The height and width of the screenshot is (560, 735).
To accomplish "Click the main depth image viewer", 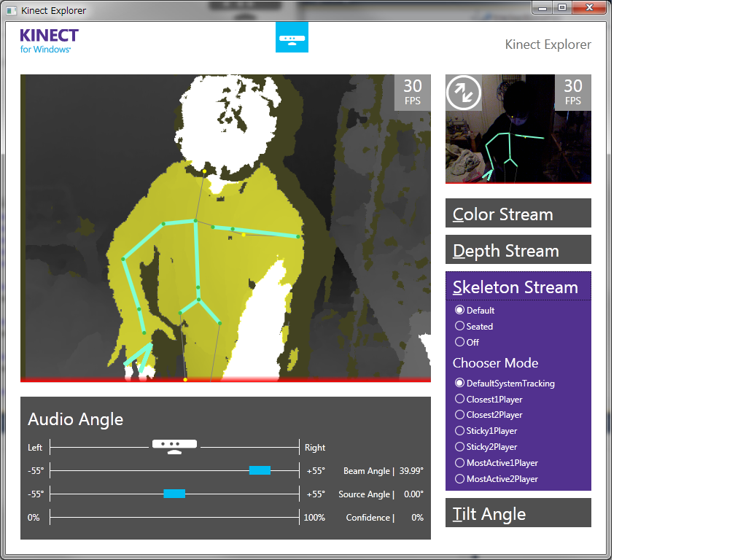I will click(x=225, y=228).
